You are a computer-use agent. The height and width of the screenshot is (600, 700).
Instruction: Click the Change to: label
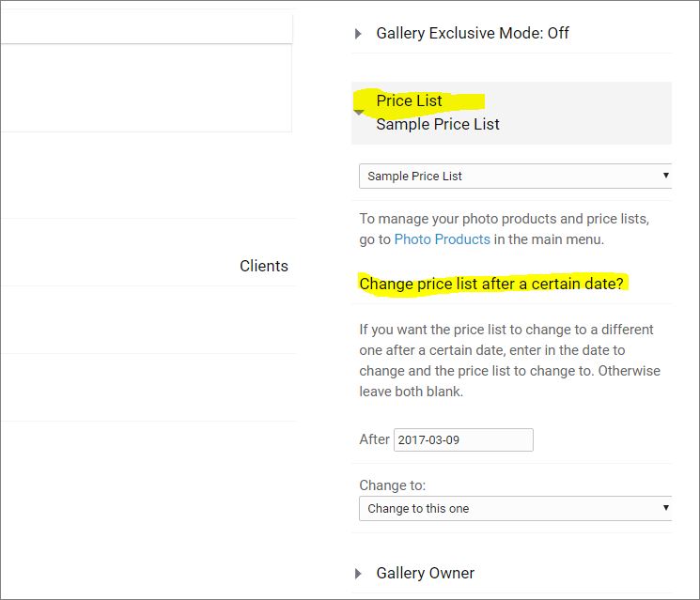coord(393,485)
